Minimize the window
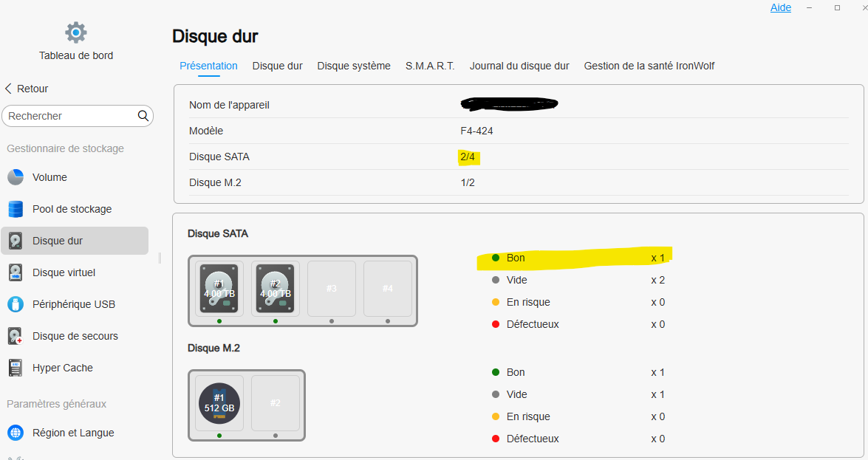Viewport: 868px width, 460px height. 810,7
